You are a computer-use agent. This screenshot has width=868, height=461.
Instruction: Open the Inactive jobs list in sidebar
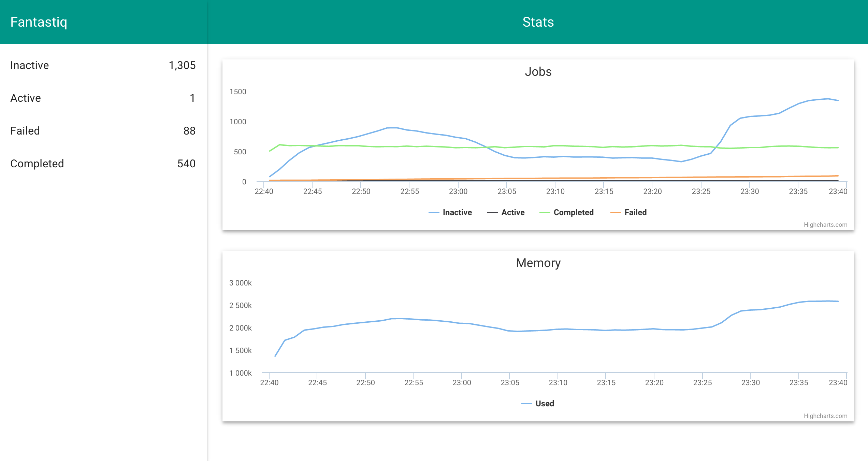30,65
